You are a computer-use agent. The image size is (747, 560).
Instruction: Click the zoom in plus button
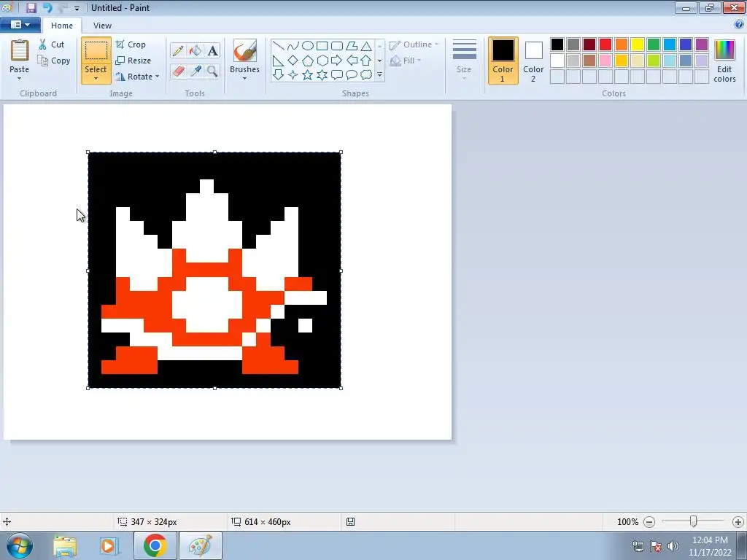pos(738,522)
